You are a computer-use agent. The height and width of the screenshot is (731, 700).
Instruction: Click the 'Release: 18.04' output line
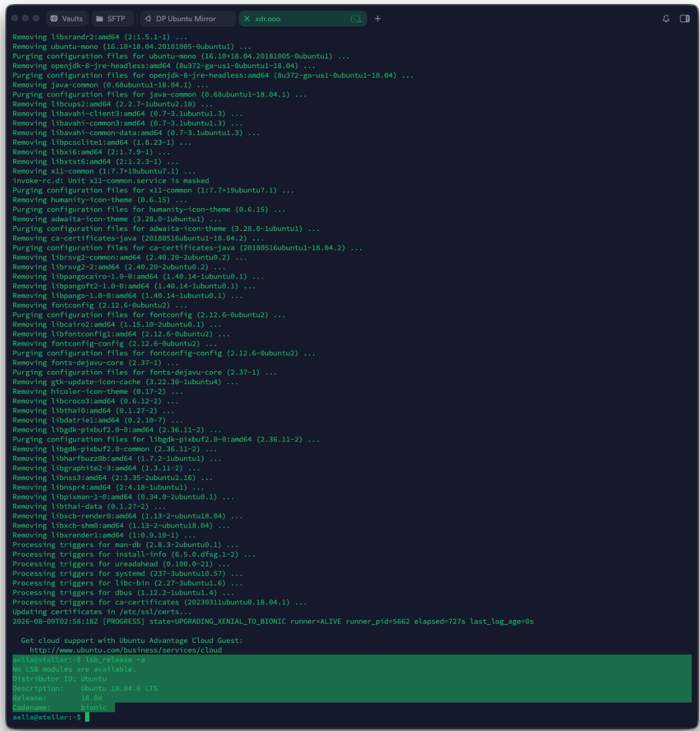57,698
